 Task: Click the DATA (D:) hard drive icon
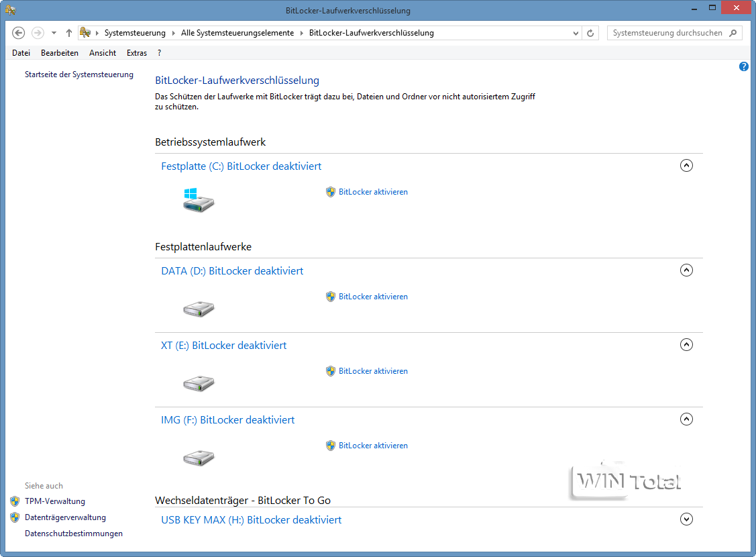(198, 309)
